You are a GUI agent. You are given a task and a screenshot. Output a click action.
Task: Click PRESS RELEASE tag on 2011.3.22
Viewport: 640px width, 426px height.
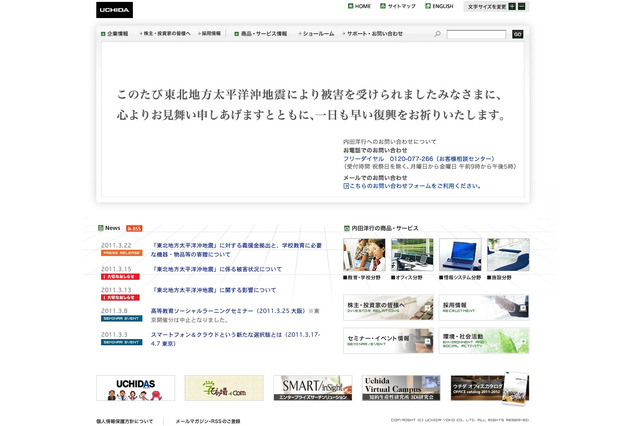pyautogui.click(x=122, y=253)
